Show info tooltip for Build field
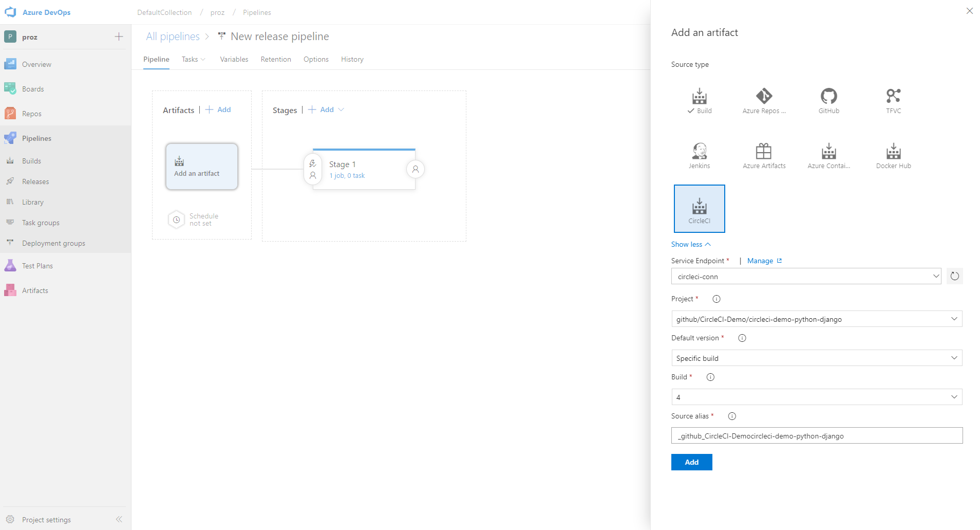 (710, 377)
